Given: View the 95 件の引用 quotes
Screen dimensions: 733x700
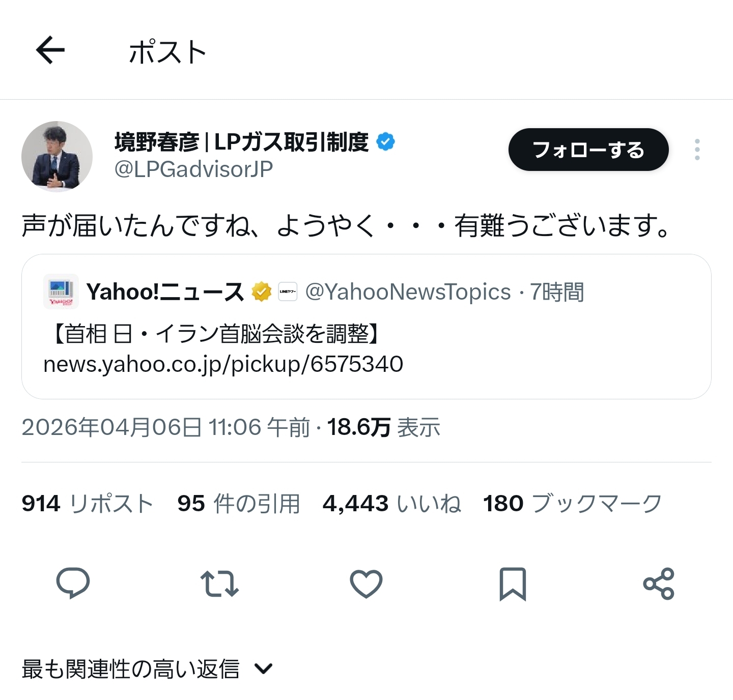Looking at the screenshot, I should pyautogui.click(x=238, y=504).
